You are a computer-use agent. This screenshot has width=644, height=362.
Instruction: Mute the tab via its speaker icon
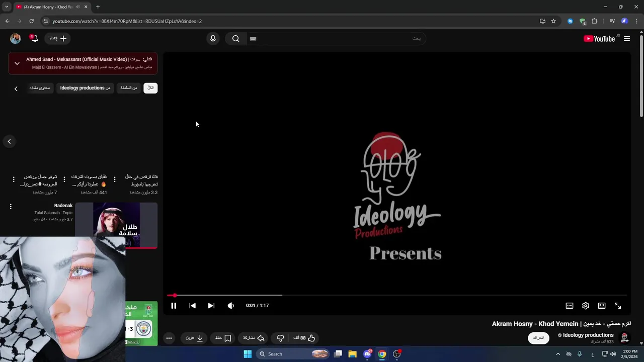click(x=77, y=7)
